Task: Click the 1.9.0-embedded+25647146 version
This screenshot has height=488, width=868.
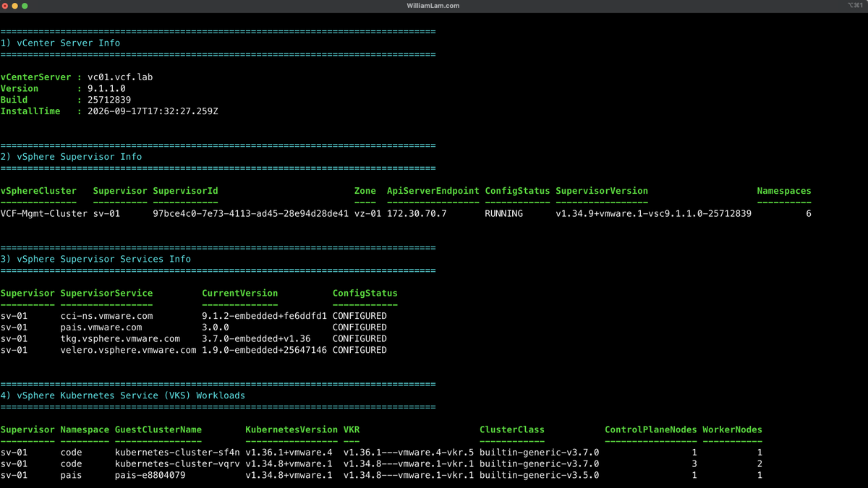Action: [264, 350]
